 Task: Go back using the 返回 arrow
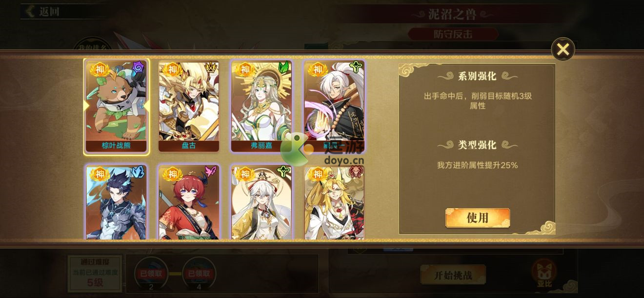43,11
